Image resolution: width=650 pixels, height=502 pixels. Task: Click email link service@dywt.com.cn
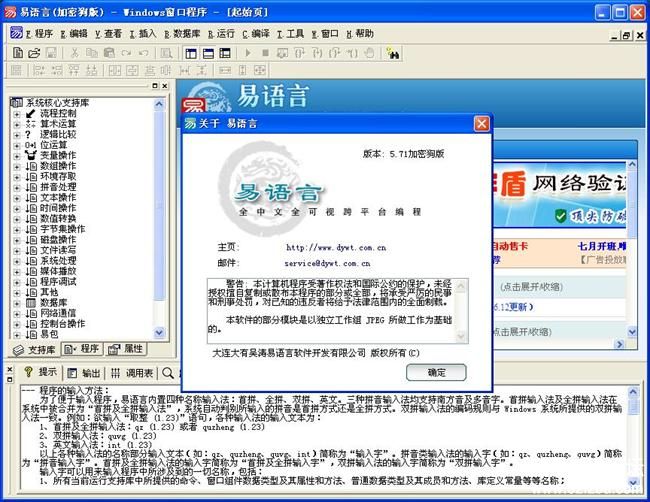[x=327, y=263]
